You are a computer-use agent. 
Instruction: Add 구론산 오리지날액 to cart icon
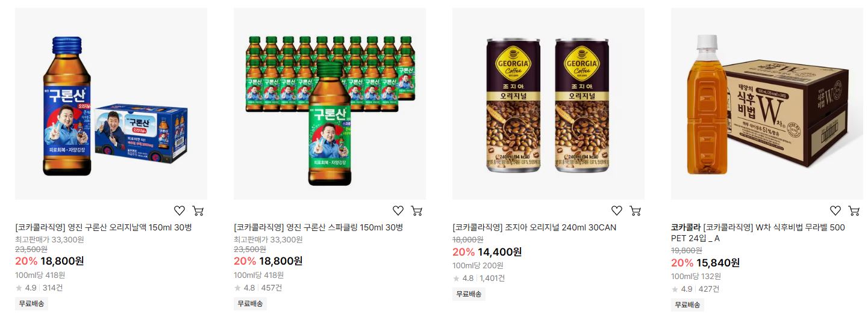198,211
